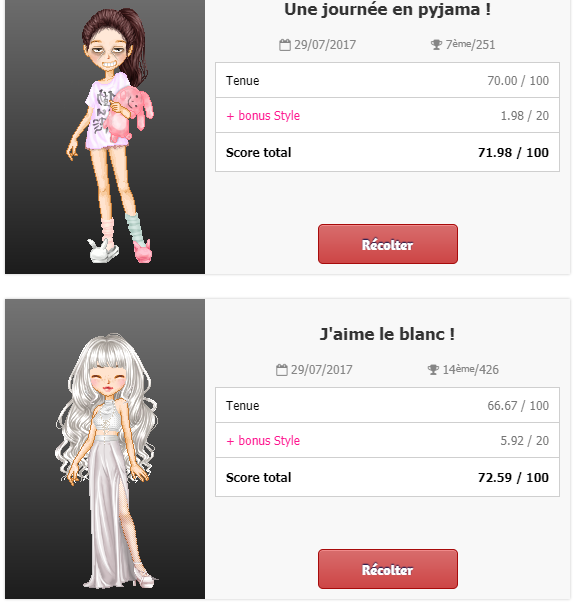
Task: Click the Tenue row showing 70.00 / 100
Action: tap(387, 80)
